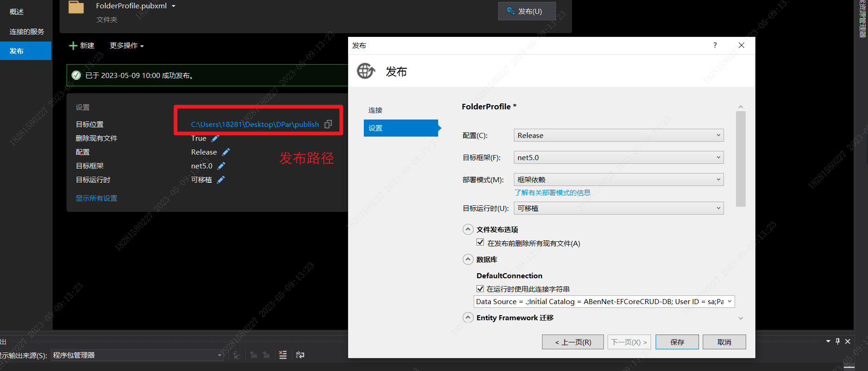Toggle auto-hide pin on output window
This screenshot has width=868, height=371.
pyautogui.click(x=838, y=341)
